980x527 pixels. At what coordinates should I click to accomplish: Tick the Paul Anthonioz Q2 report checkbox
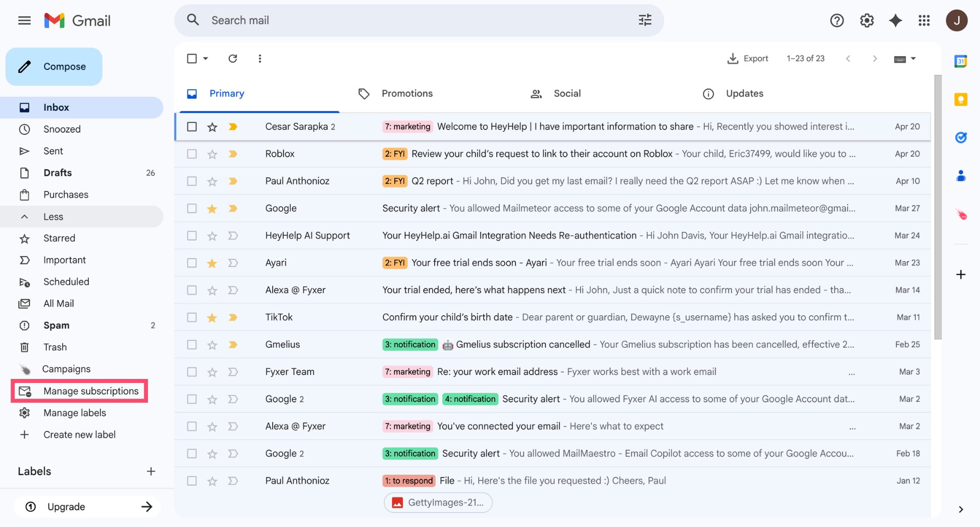click(192, 181)
